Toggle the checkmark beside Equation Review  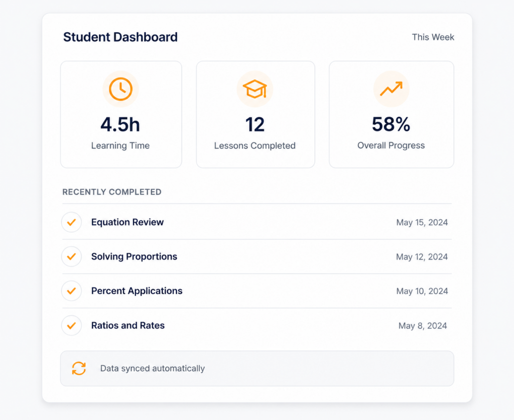tap(71, 222)
